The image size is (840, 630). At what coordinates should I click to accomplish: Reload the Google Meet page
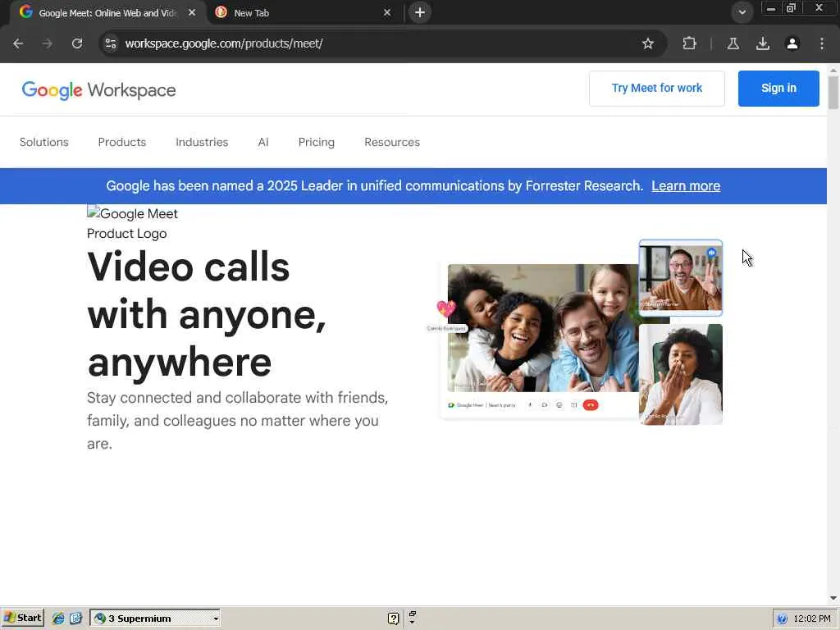point(77,43)
